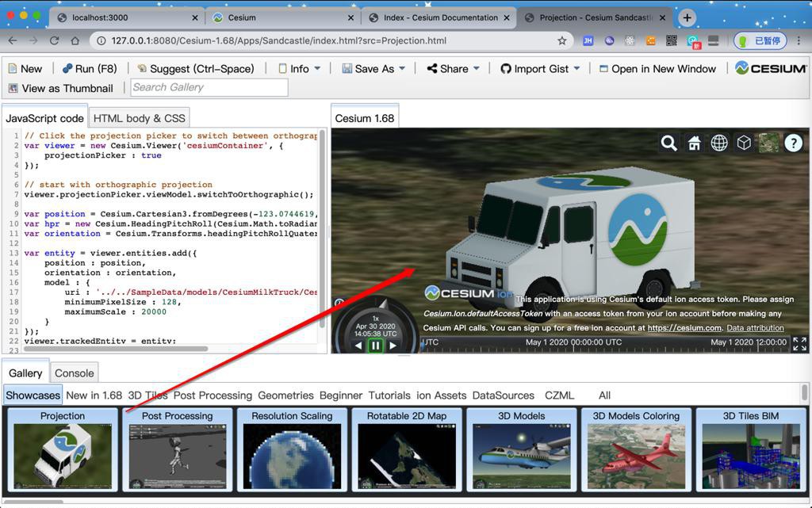This screenshot has height=508, width=812.
Task: Switch to HTML body & CSS tab
Action: pyautogui.click(x=139, y=118)
